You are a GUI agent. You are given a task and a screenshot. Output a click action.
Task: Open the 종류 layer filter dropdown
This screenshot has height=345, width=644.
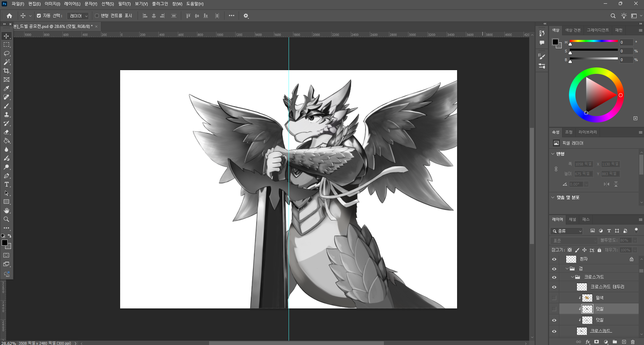(x=566, y=231)
